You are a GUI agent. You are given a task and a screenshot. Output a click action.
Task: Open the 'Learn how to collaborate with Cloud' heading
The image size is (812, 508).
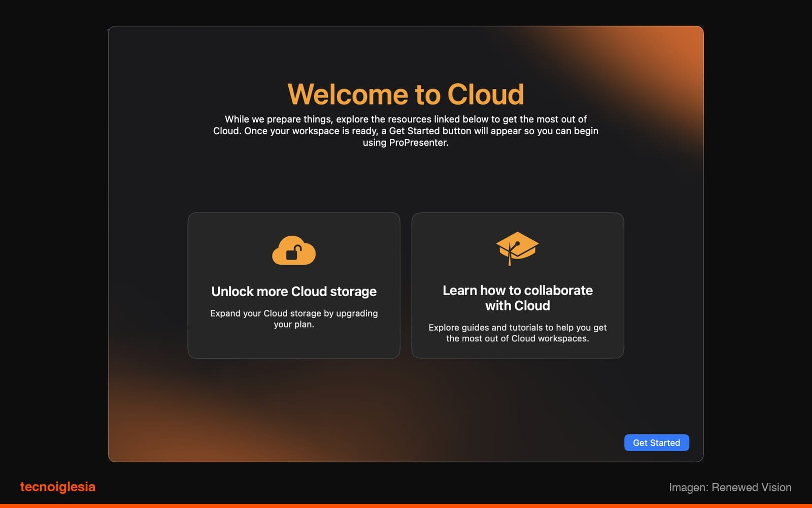518,298
